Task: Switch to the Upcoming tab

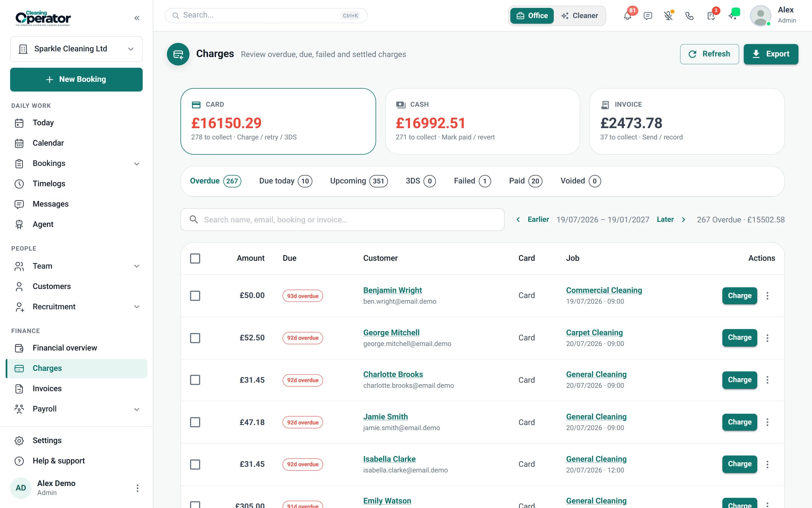Action: pyautogui.click(x=359, y=181)
